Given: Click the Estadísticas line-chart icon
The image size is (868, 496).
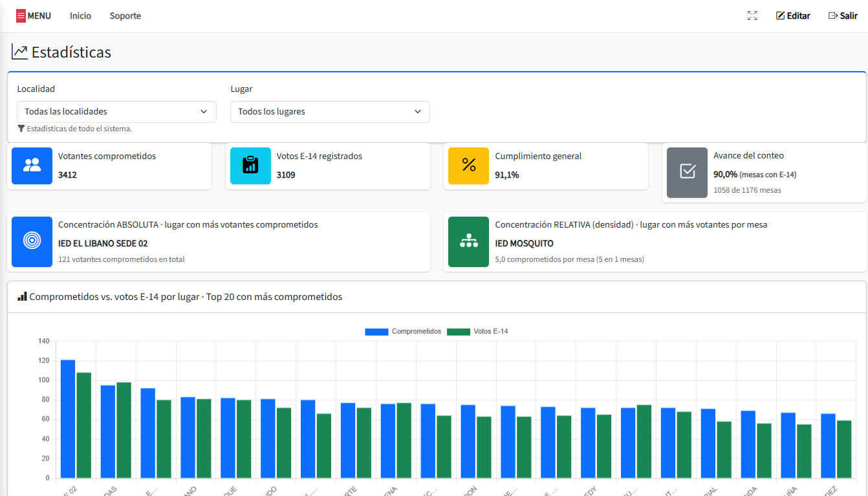Looking at the screenshot, I should pos(19,52).
